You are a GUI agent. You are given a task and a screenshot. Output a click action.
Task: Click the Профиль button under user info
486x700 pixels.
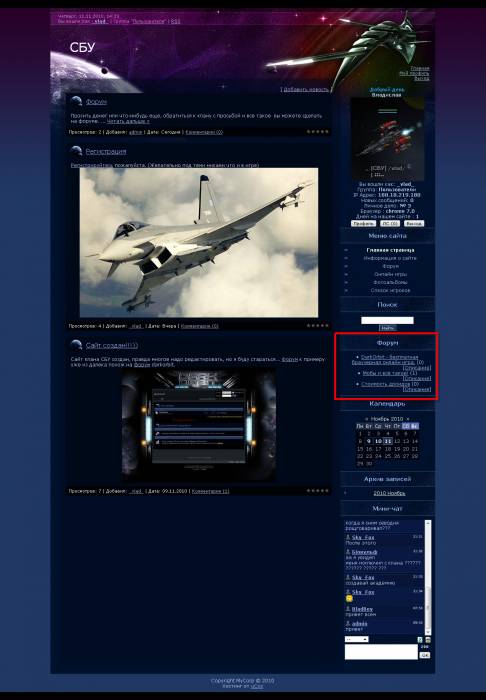(363, 223)
